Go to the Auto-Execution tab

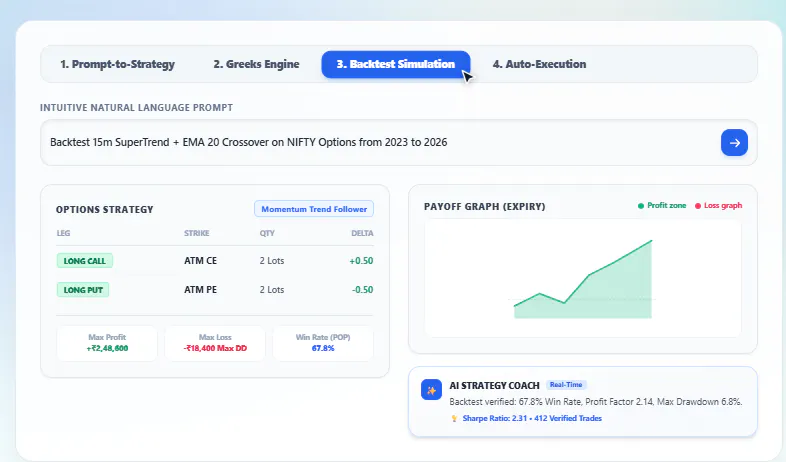(539, 64)
